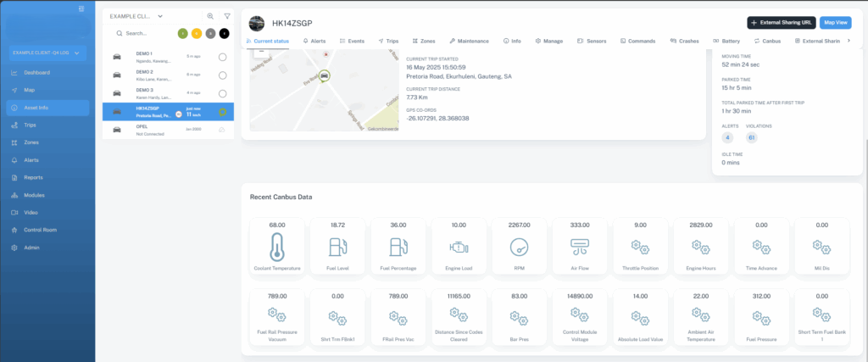This screenshot has width=868, height=362.
Task: Select the DEMO 2 radio circle
Action: (222, 75)
